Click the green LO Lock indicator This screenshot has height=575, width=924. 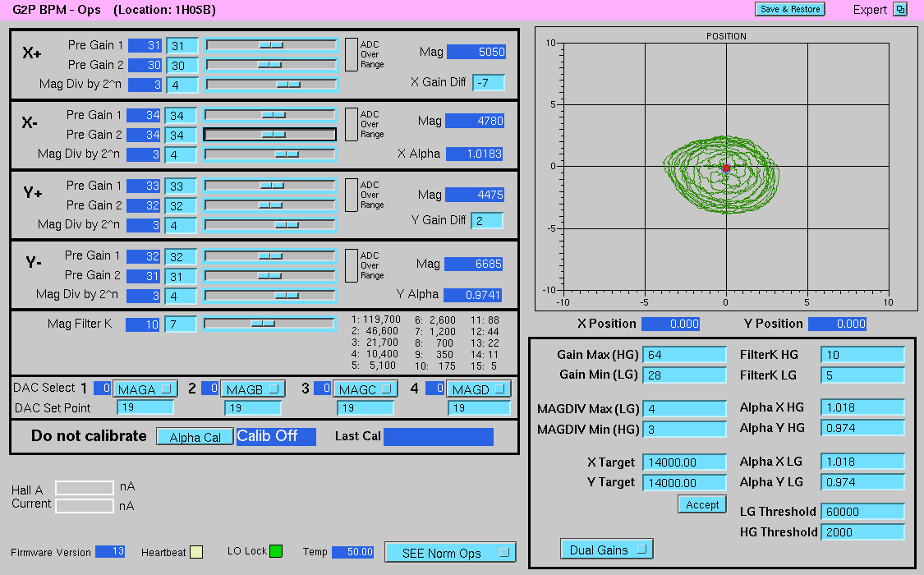[x=276, y=551]
